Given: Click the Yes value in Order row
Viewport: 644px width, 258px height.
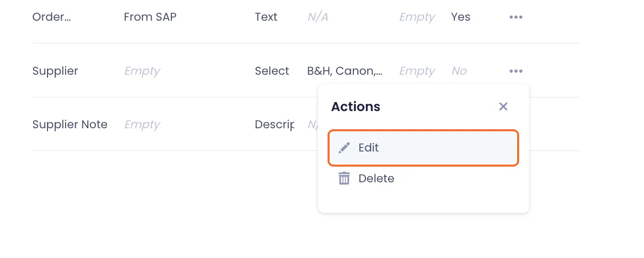Looking at the screenshot, I should pos(461,17).
